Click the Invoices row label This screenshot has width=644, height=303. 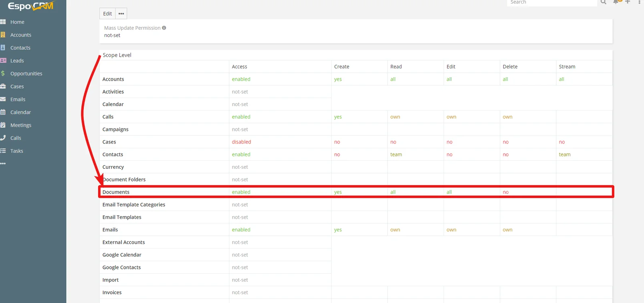click(112, 293)
